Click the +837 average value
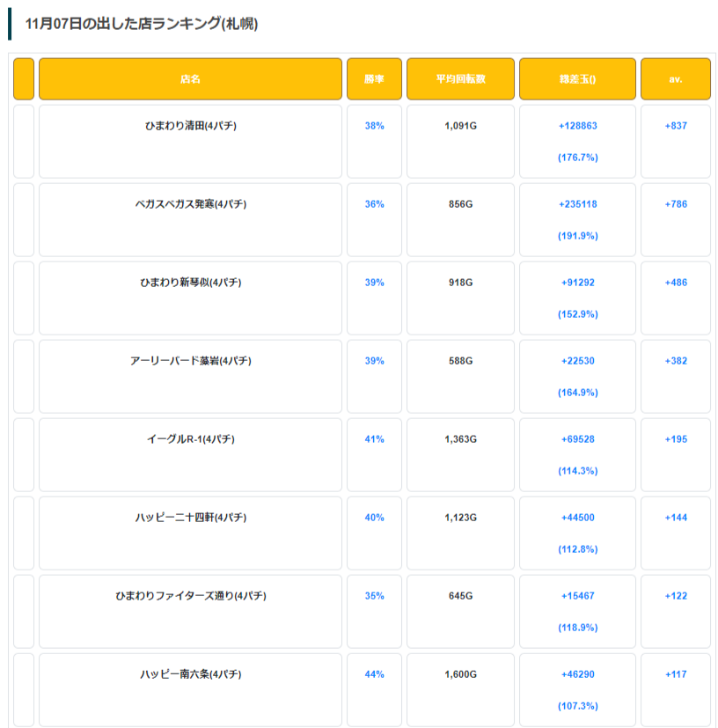This screenshot has width=718, height=728. (676, 126)
